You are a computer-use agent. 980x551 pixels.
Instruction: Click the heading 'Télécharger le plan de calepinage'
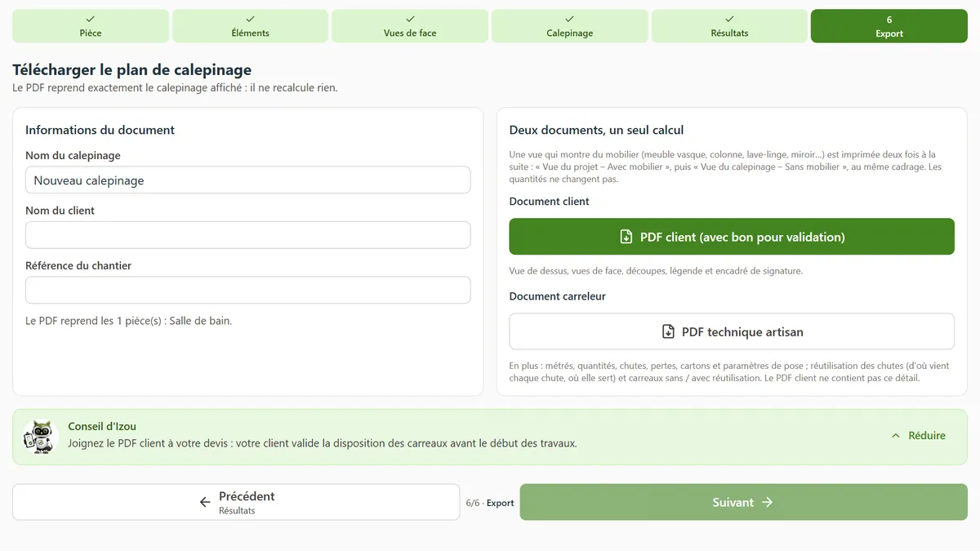[131, 70]
